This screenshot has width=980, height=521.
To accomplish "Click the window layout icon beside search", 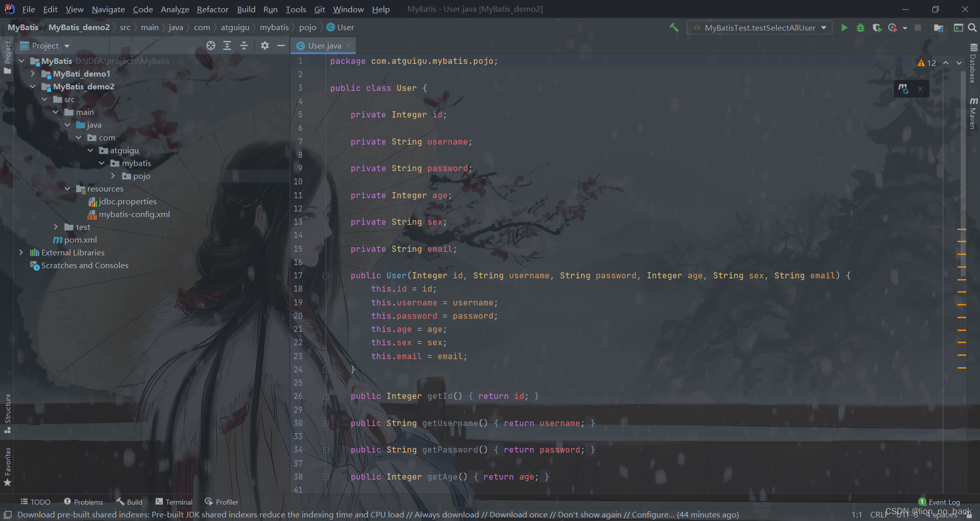I will 958,28.
